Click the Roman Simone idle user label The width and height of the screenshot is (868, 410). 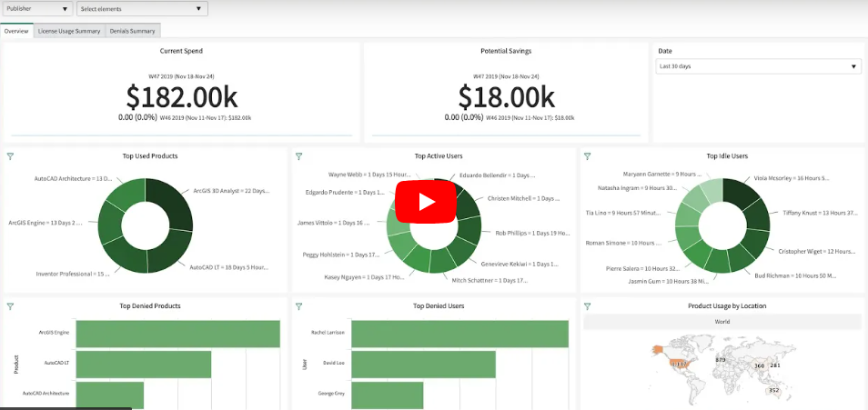(624, 243)
